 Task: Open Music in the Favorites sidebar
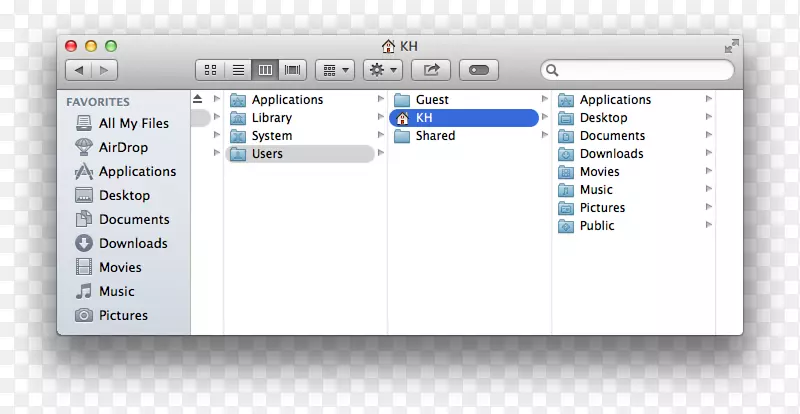coord(105,291)
